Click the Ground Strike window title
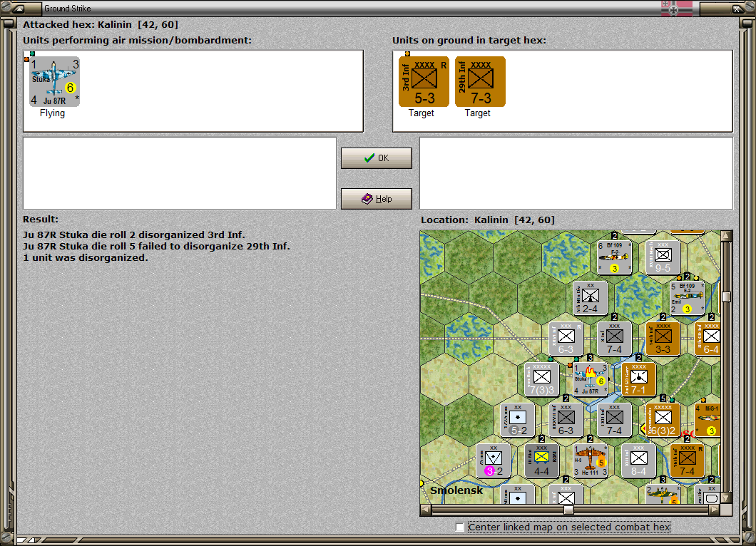 (x=68, y=8)
